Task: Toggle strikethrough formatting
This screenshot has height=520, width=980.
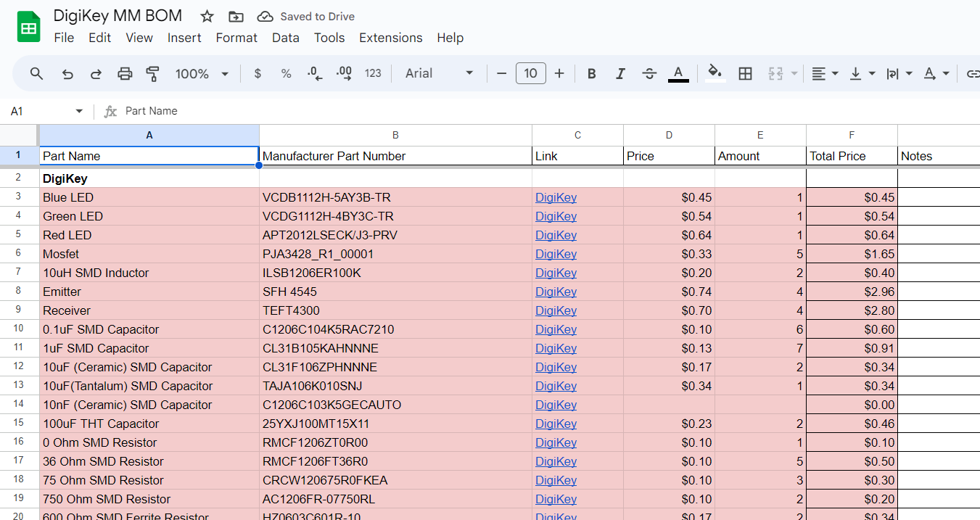Action: point(649,73)
